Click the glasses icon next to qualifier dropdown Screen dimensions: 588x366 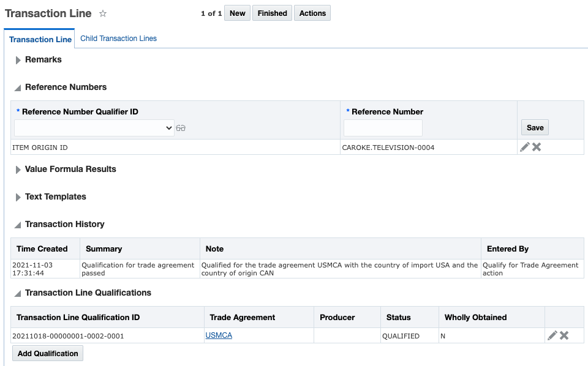tap(181, 128)
